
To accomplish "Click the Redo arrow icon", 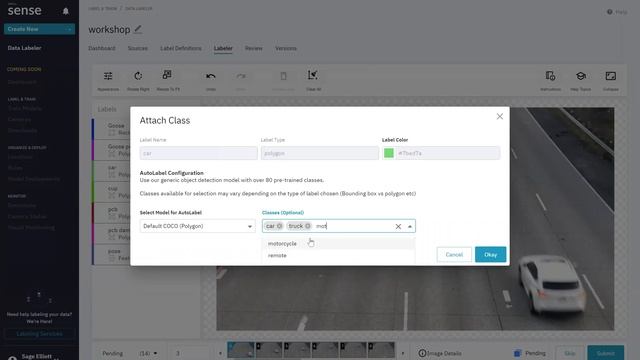I will (x=241, y=76).
